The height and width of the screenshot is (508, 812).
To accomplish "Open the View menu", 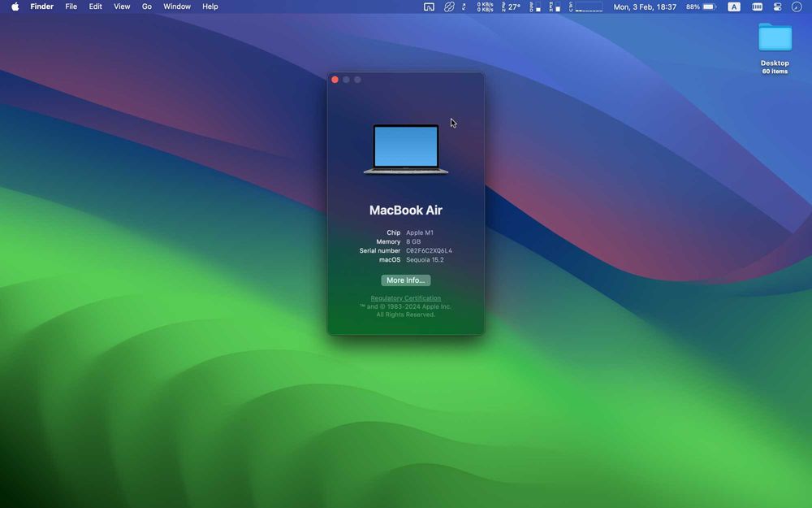I will [x=122, y=7].
